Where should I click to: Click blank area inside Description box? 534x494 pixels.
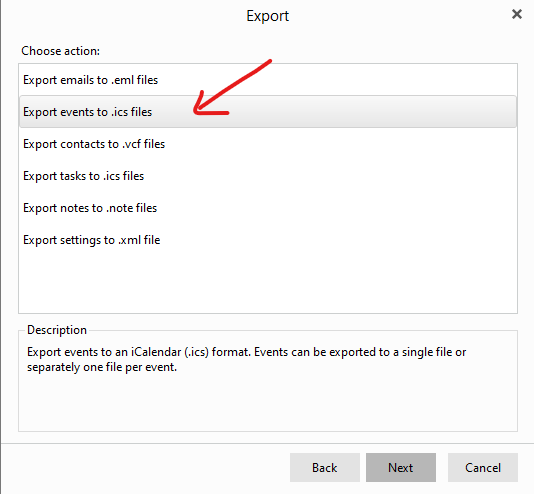pyautogui.click(x=268, y=402)
